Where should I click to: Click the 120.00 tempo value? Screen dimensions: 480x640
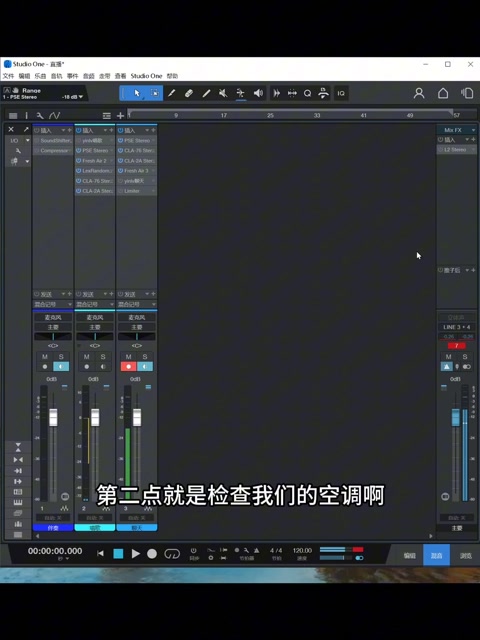tap(302, 550)
